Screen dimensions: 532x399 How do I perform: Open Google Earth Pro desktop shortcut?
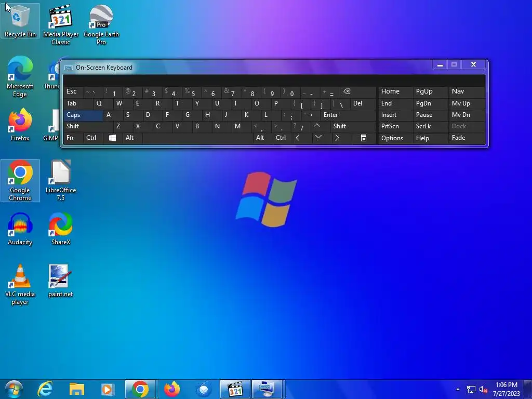click(101, 25)
